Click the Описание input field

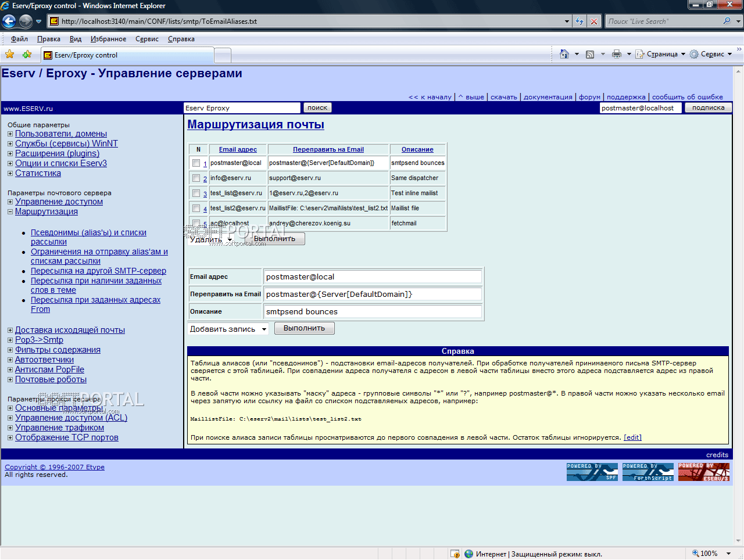coord(373,311)
